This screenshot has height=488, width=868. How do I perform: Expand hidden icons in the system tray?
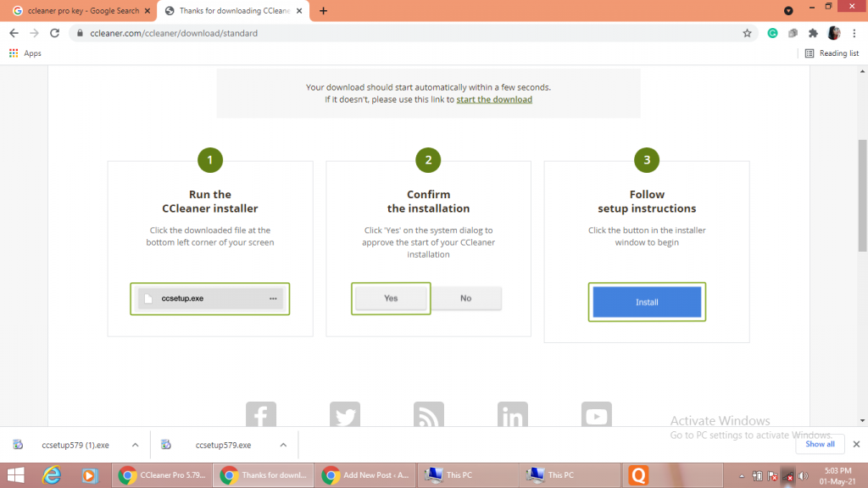[x=740, y=474]
